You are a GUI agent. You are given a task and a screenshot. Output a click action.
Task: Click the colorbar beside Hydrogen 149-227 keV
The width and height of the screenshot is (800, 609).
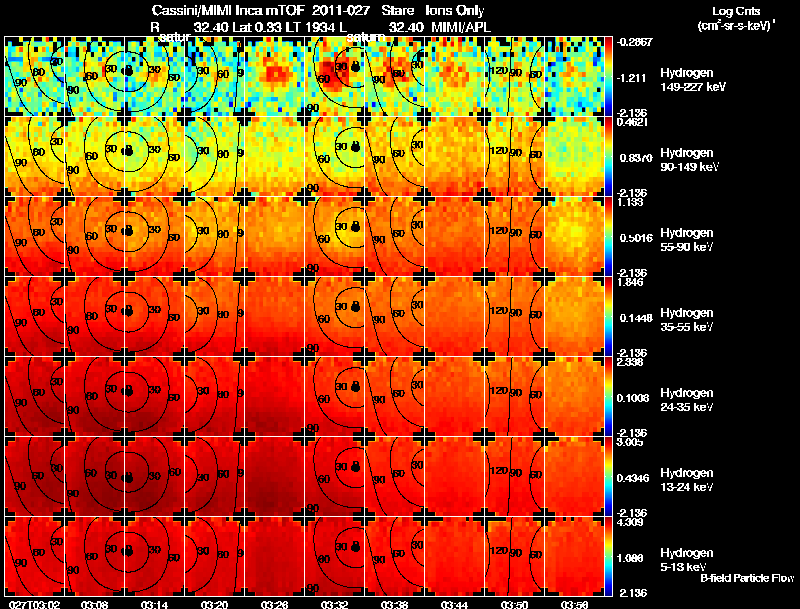(x=608, y=77)
